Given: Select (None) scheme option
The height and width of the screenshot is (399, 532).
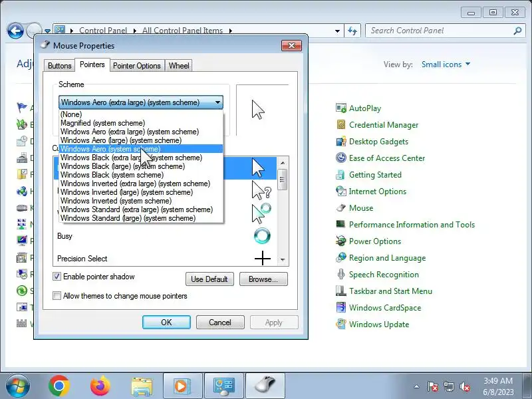Looking at the screenshot, I should click(141, 114).
